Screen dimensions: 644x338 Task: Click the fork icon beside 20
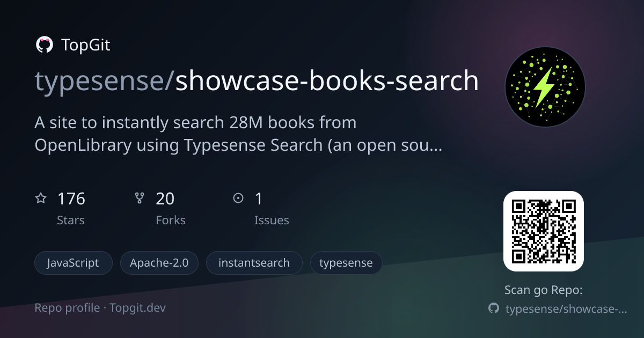coord(140,199)
